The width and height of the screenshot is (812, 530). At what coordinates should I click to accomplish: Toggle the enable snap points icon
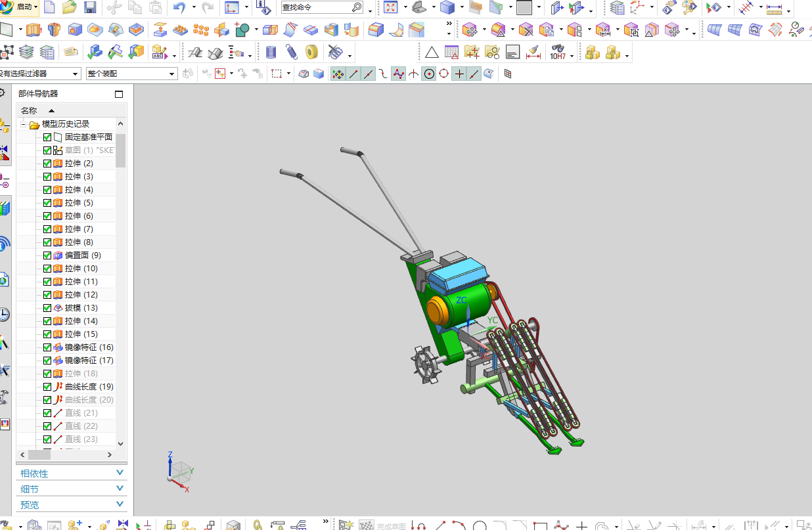(338, 74)
